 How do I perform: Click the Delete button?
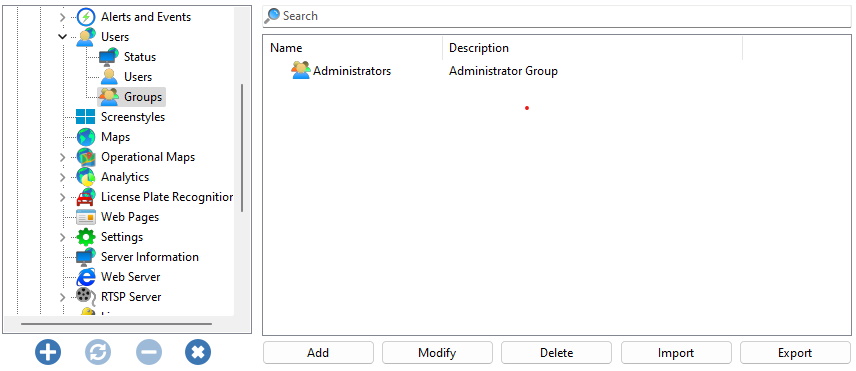coord(556,353)
